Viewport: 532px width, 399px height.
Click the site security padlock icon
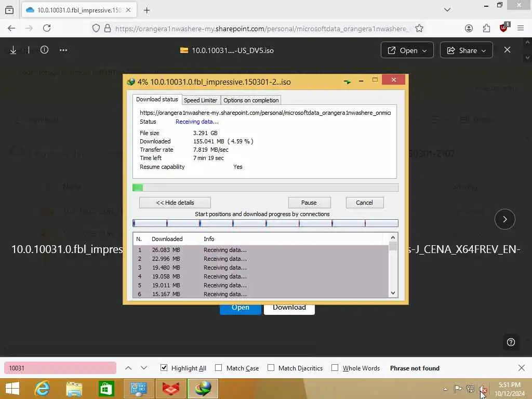[x=108, y=28]
